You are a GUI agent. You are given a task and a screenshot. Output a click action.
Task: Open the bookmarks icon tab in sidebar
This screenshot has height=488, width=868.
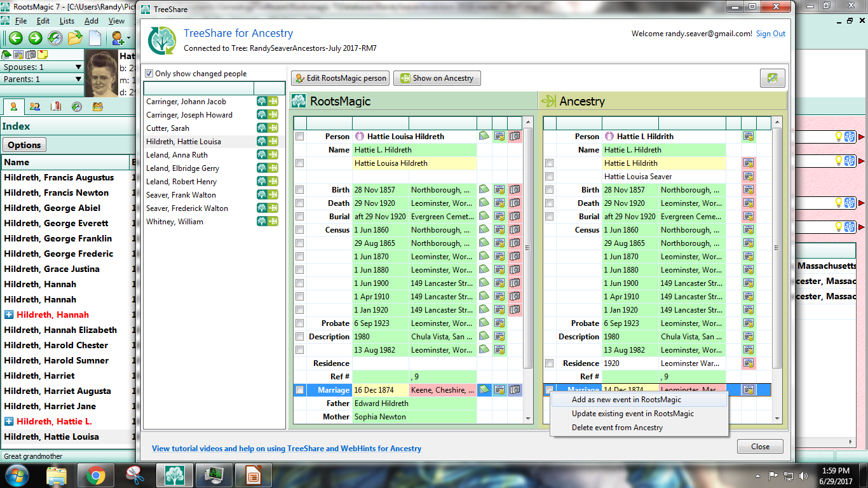click(56, 107)
